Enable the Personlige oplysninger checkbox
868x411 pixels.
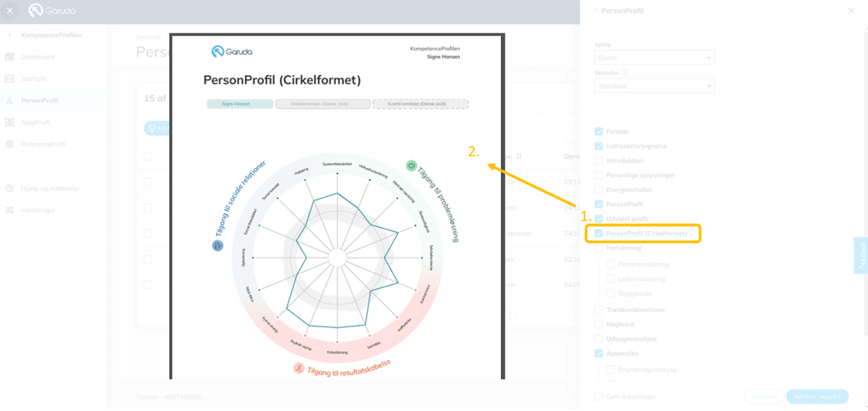click(x=598, y=175)
